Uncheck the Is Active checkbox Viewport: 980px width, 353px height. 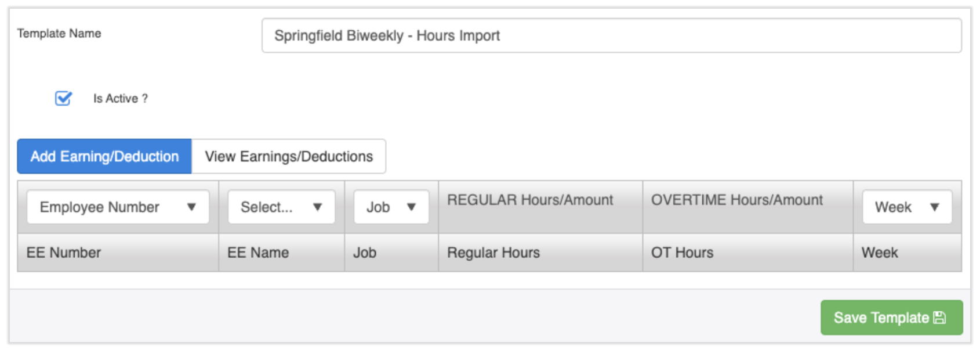[x=63, y=98]
